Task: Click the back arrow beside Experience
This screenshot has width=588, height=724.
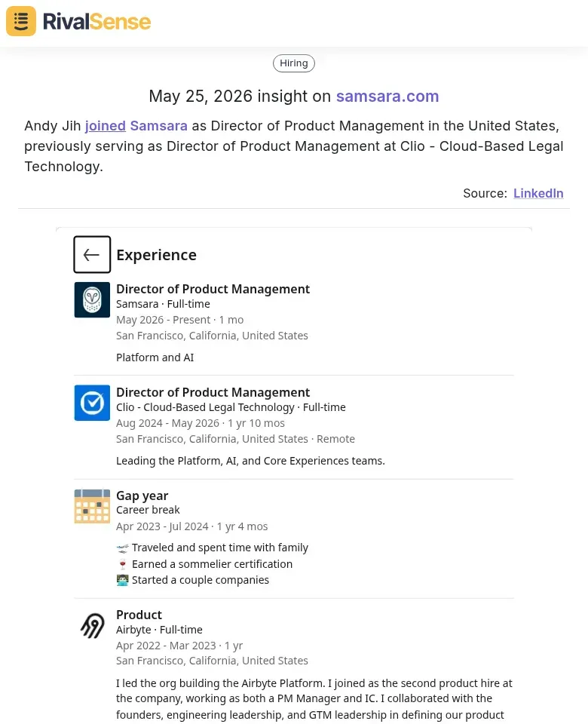Action: (92, 254)
